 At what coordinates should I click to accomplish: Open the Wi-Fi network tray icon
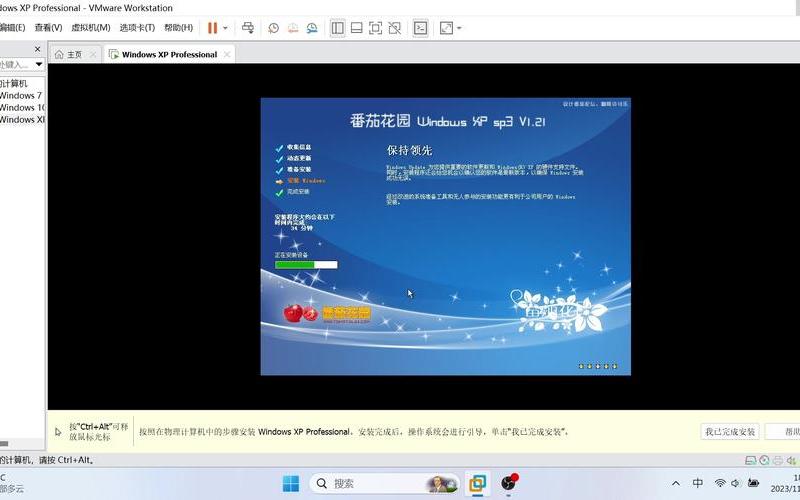720,483
